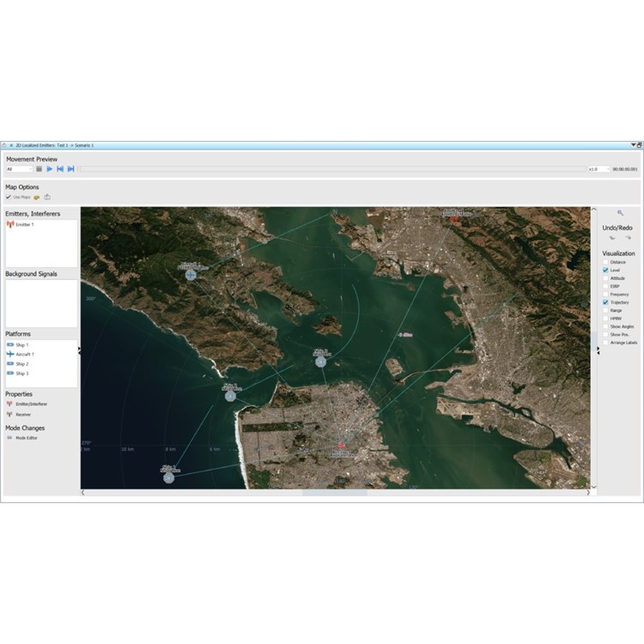Click the Redo arrow icon

tap(628, 238)
